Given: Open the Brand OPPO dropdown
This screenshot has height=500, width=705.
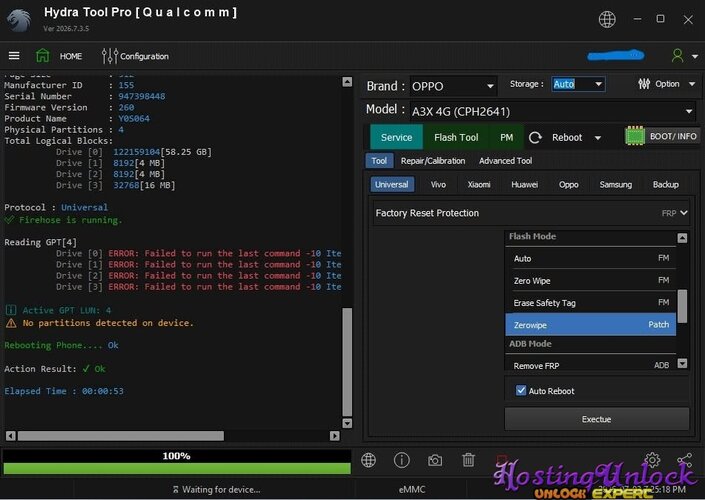Looking at the screenshot, I should coord(453,86).
